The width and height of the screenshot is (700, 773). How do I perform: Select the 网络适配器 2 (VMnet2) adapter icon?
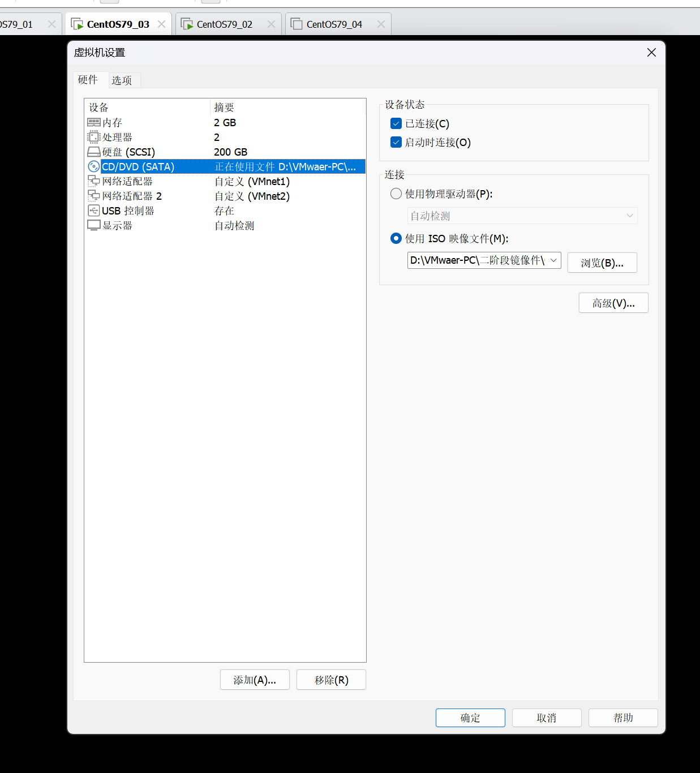coord(94,196)
